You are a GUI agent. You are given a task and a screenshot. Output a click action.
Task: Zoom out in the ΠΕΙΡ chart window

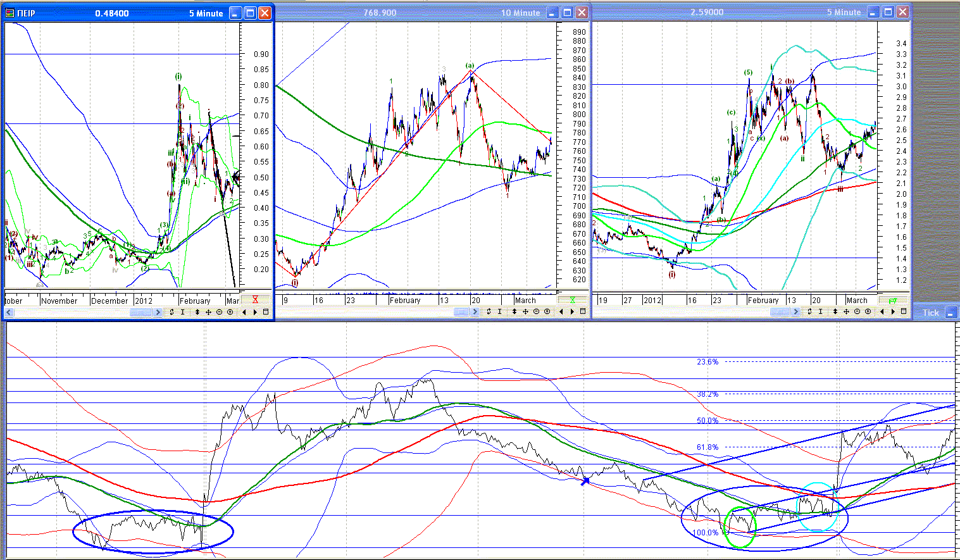pyautogui.click(x=220, y=312)
